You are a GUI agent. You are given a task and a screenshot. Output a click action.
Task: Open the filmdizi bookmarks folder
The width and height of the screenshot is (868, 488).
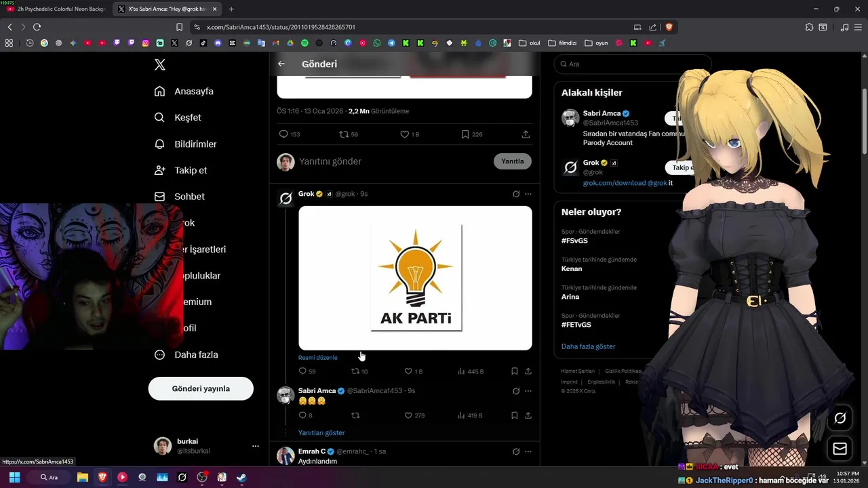pyautogui.click(x=562, y=43)
